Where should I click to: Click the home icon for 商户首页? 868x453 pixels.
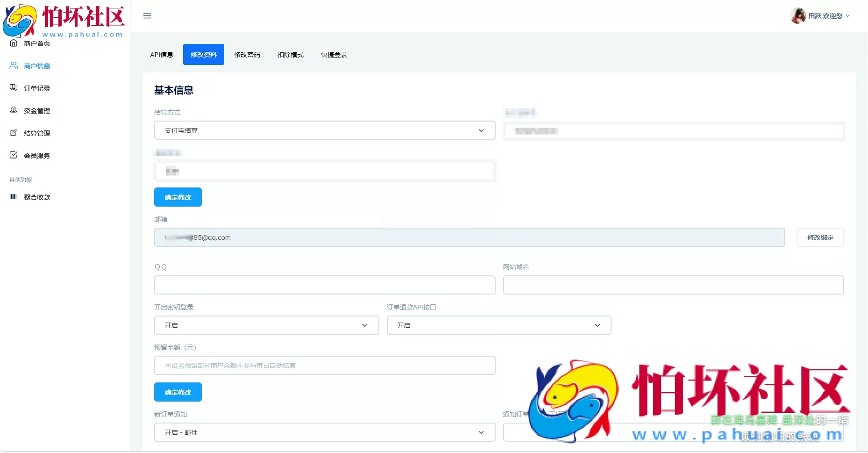click(14, 43)
